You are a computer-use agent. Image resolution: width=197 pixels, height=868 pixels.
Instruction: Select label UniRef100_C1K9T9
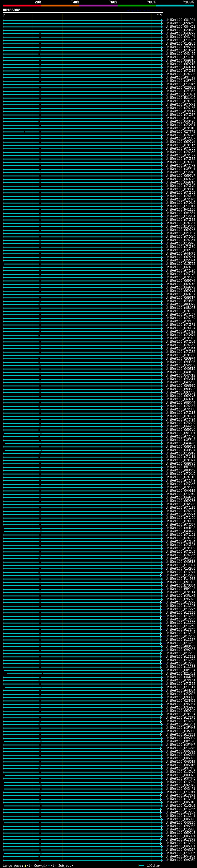point(180,454)
